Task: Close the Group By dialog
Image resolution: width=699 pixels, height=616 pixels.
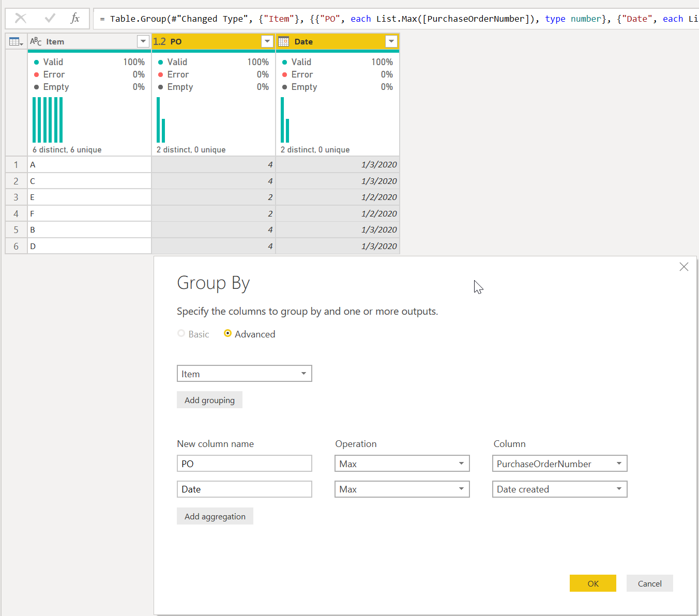Action: (x=684, y=267)
